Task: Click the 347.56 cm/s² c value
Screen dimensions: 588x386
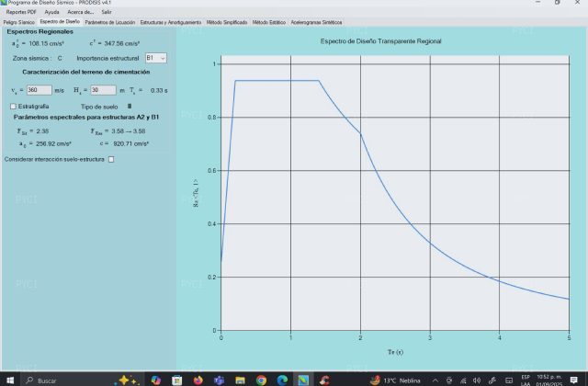Action: pyautogui.click(x=121, y=43)
